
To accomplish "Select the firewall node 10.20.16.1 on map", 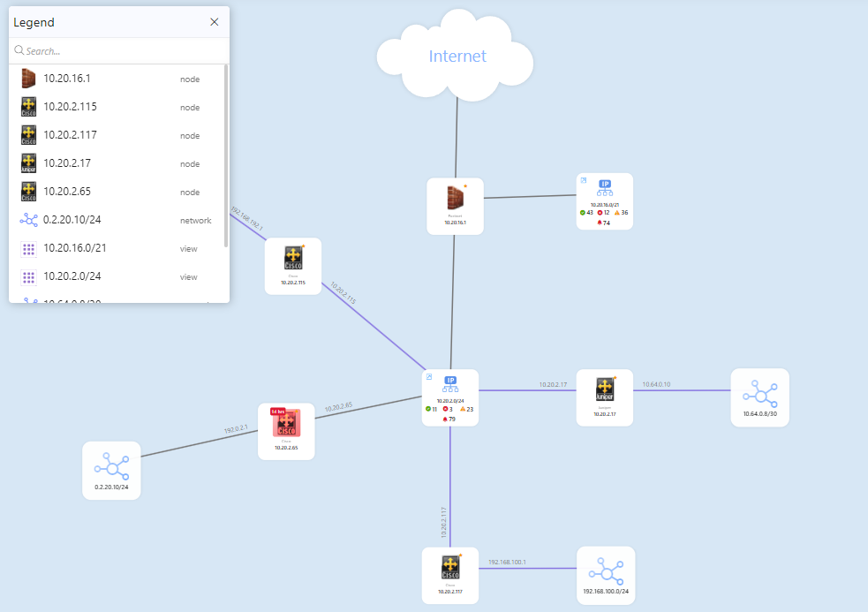I will 455,206.
